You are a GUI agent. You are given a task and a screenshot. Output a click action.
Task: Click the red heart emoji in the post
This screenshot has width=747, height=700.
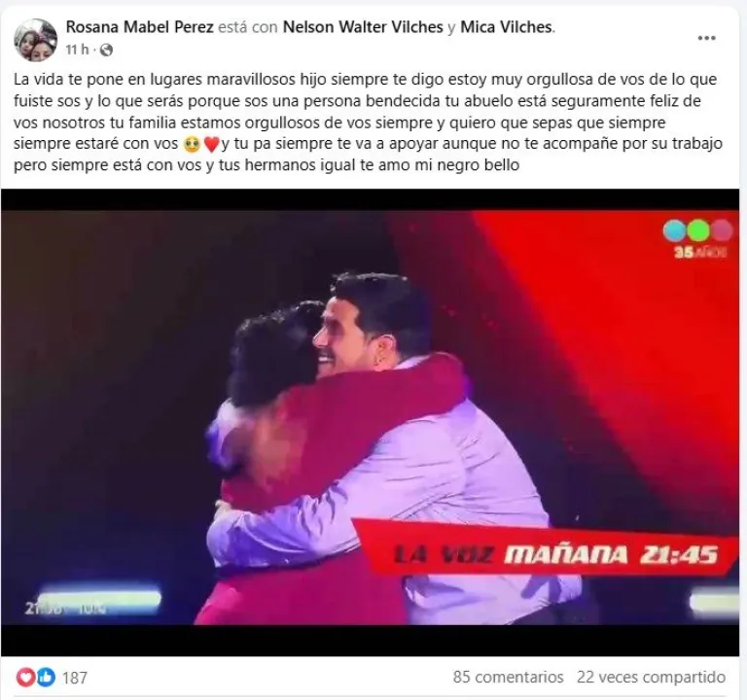pos(211,144)
